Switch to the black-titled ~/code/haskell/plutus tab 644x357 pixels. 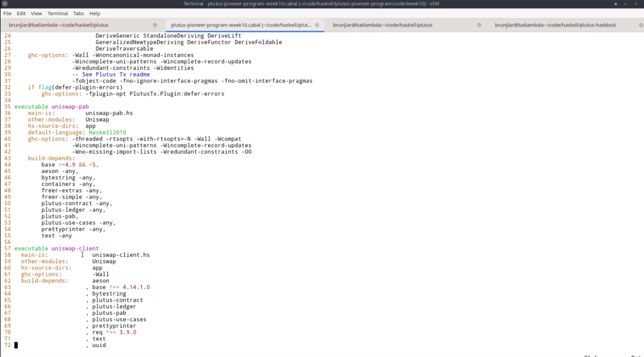point(382,25)
